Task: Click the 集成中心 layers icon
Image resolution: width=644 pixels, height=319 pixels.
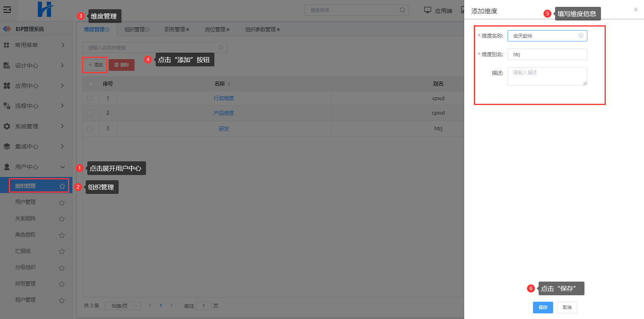Action: 6,146
